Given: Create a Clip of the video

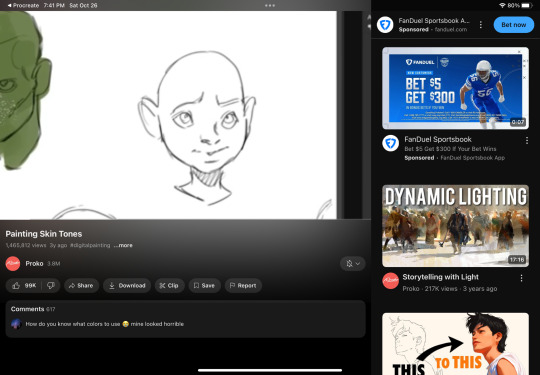Looking at the screenshot, I should [x=169, y=285].
